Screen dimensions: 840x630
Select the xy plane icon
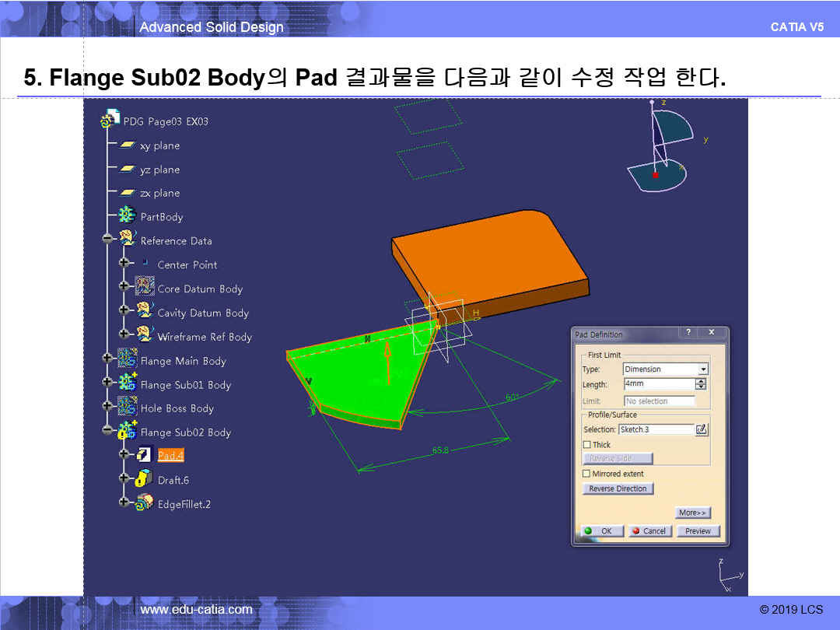tap(127, 145)
